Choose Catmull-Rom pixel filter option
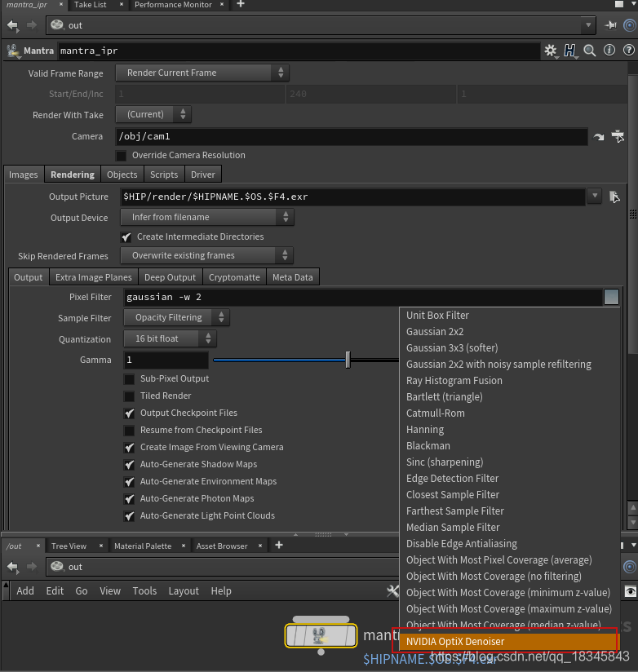The image size is (638, 672). (509, 413)
